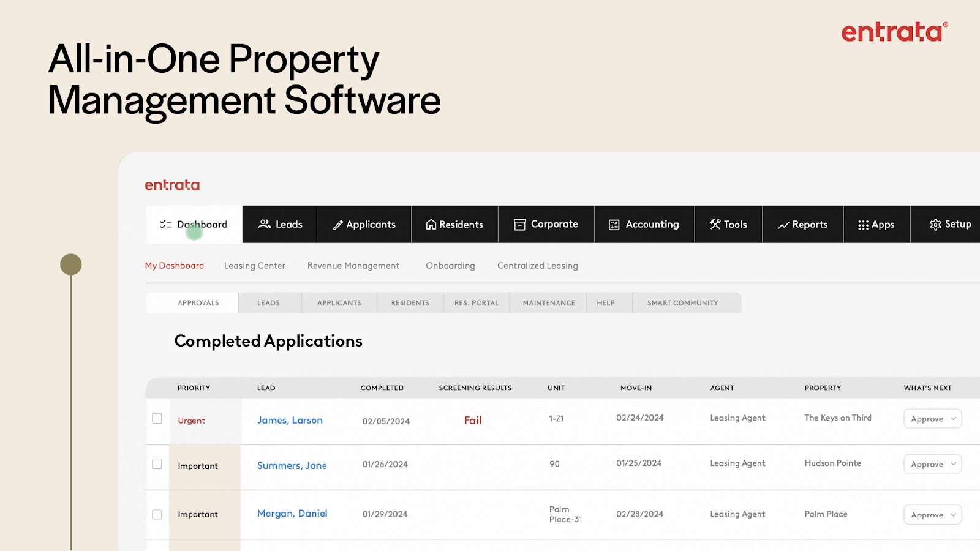Click the timeline marker circle on left line
The width and height of the screenshot is (980, 551).
tap(71, 264)
